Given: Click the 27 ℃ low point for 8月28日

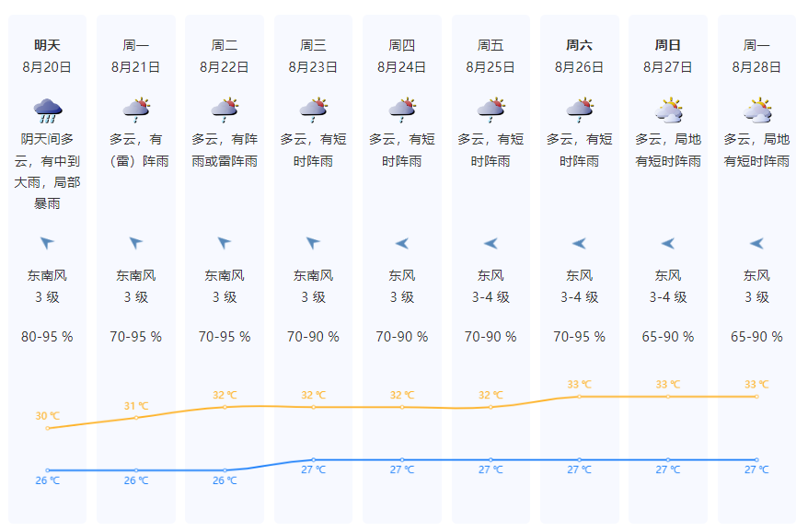Looking at the screenshot, I should point(756,459).
